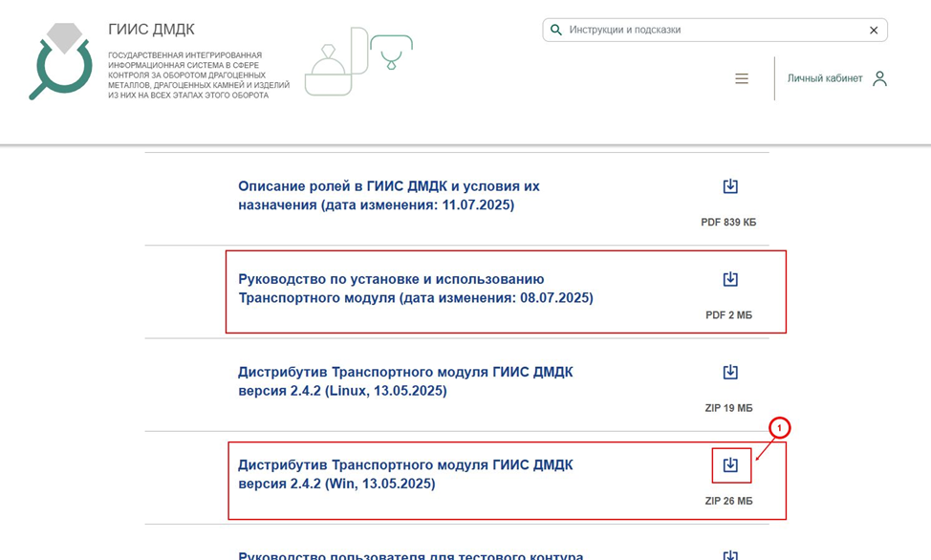Image resolution: width=931 pixels, height=560 pixels.
Task: Download 'Описание ролей в ГИИС ДМДК' PDF
Action: (730, 186)
